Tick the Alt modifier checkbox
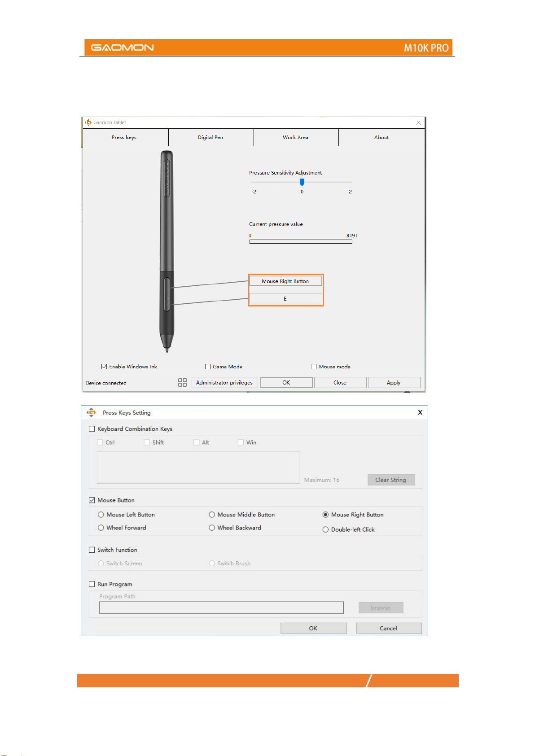 pos(197,442)
